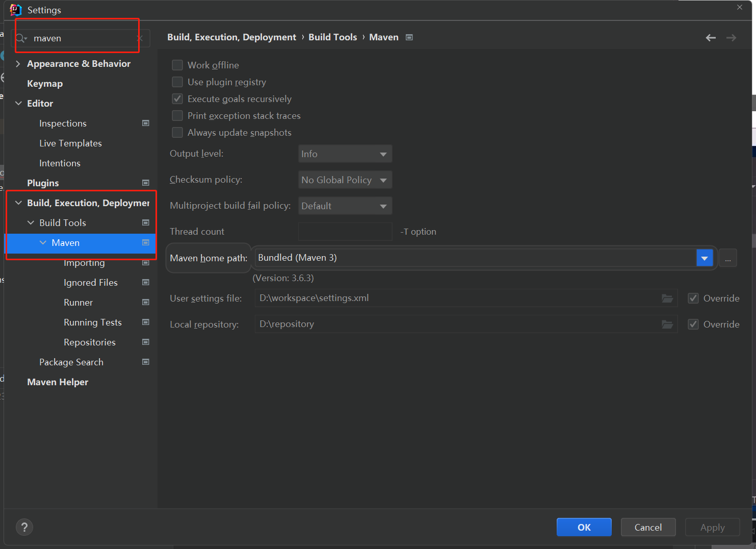Click Build Tools breadcrumb link
The width and height of the screenshot is (756, 549).
point(333,37)
